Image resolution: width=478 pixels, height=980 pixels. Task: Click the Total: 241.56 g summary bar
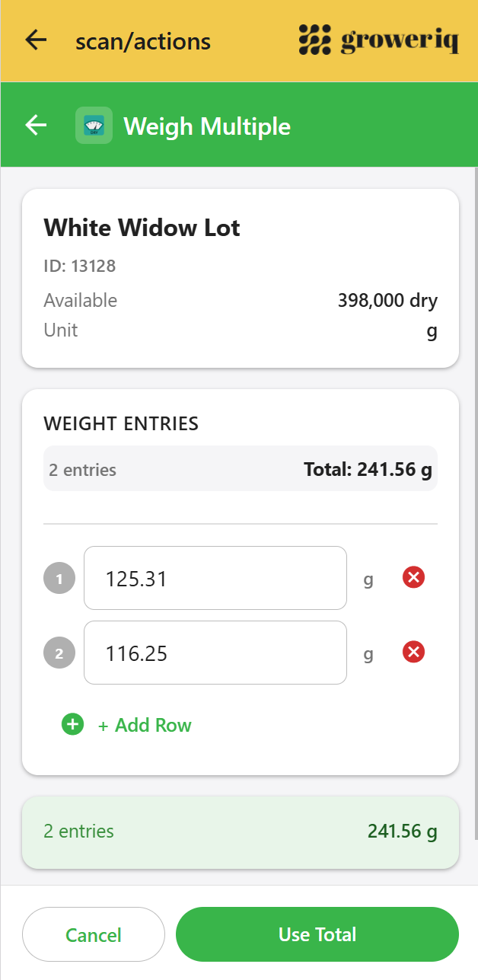(240, 469)
